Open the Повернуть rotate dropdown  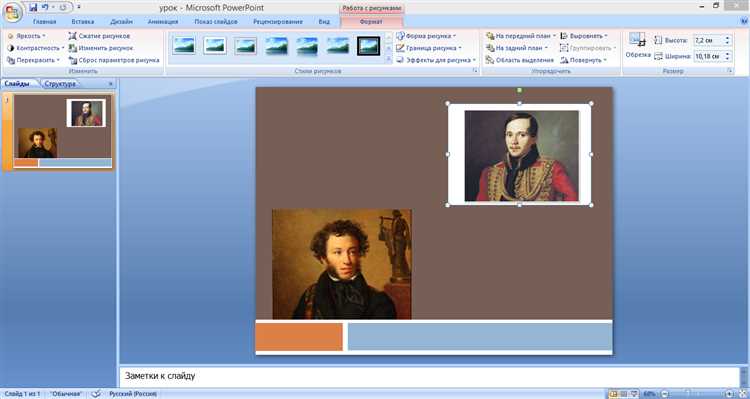[583, 60]
